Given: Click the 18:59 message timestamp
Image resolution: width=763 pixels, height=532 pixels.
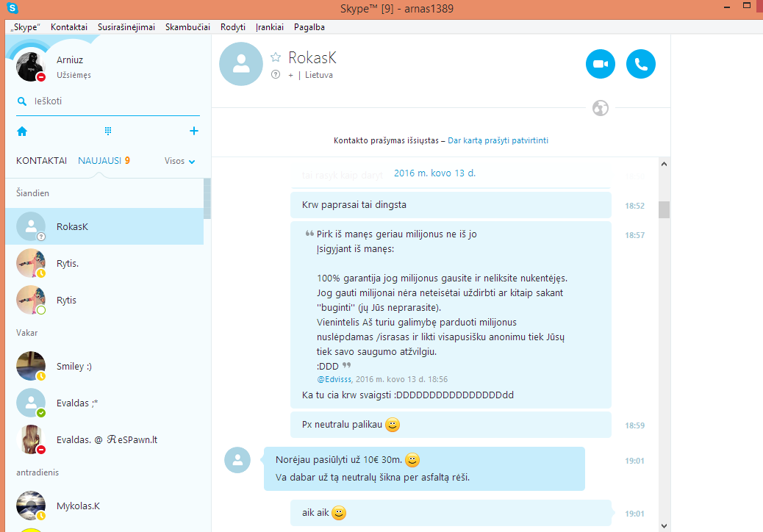Looking at the screenshot, I should [x=634, y=425].
